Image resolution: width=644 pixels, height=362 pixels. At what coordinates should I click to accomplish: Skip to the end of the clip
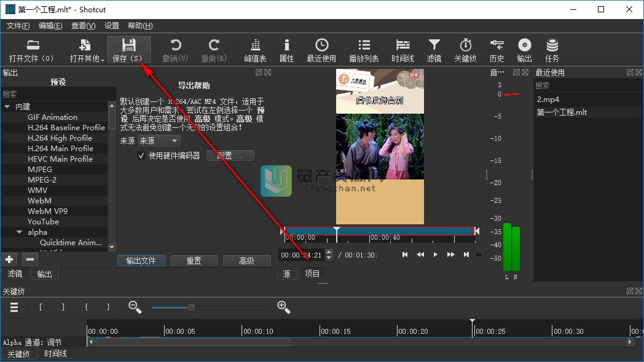click(x=466, y=255)
